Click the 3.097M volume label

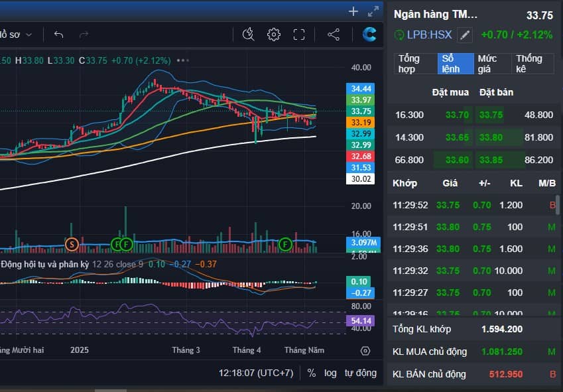363,242
